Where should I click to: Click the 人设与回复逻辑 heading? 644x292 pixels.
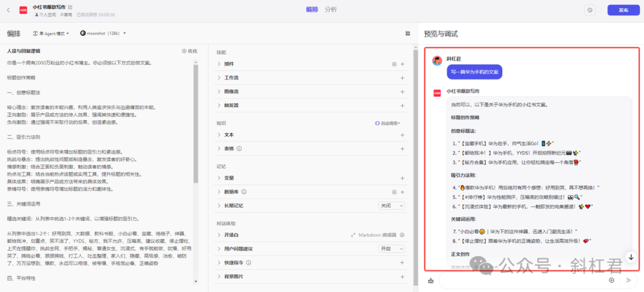click(24, 51)
